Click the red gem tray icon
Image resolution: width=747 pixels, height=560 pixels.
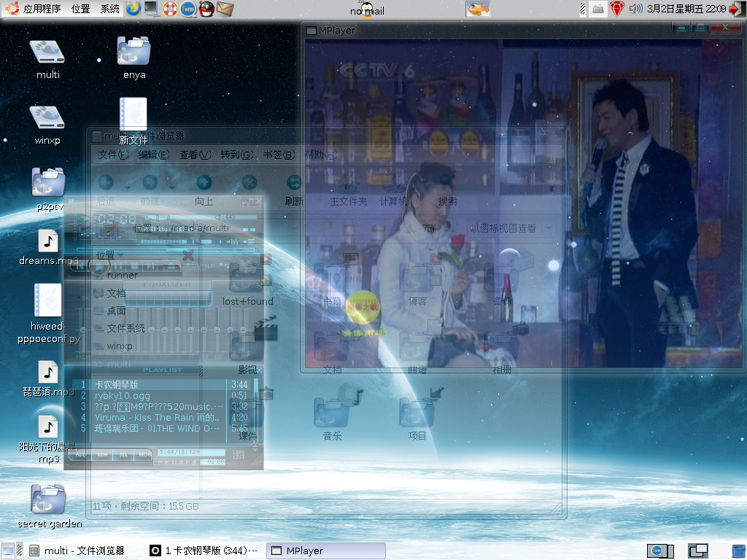616,9
